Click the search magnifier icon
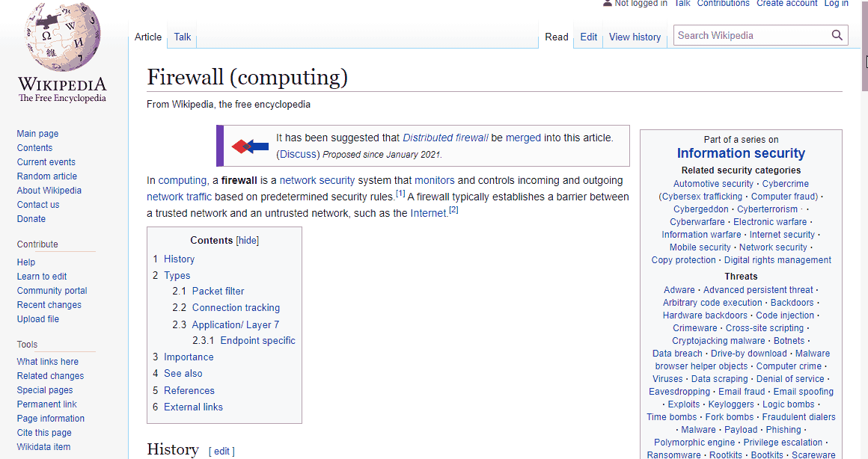 click(x=837, y=35)
